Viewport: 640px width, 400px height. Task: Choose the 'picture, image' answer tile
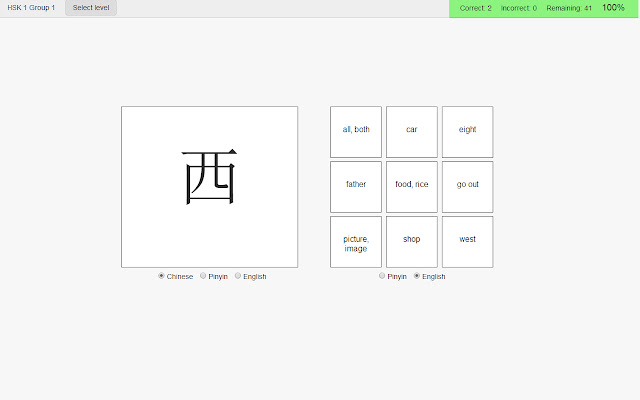pos(356,242)
